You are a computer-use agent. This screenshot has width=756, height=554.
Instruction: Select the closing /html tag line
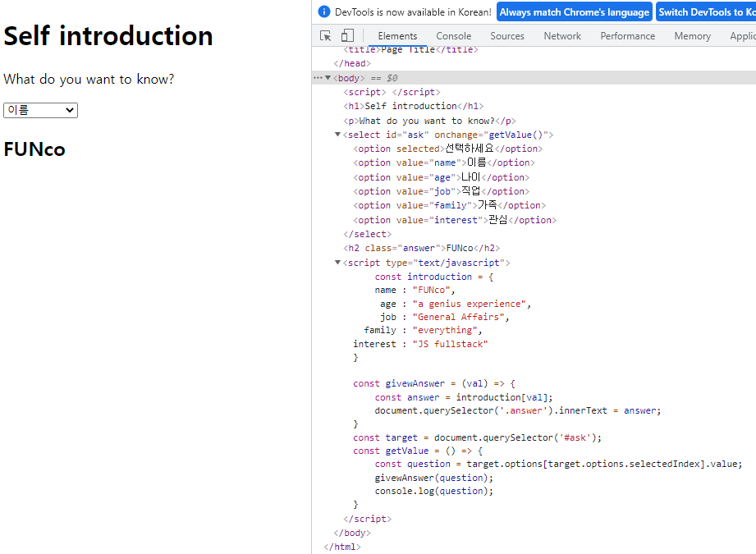342,547
